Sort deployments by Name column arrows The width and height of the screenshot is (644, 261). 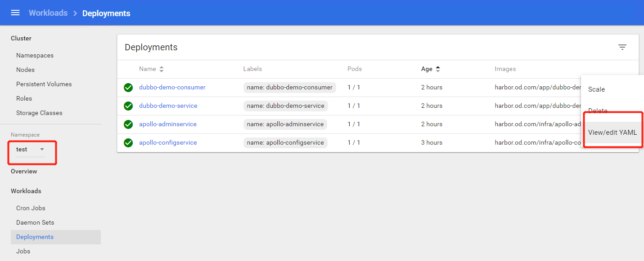[162, 69]
